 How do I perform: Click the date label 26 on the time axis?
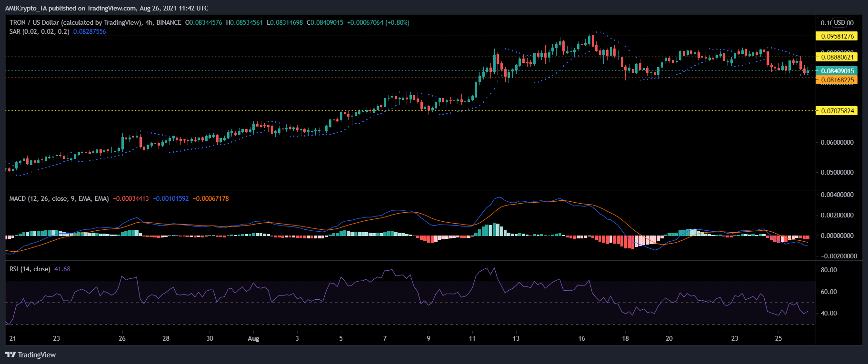pos(122,339)
